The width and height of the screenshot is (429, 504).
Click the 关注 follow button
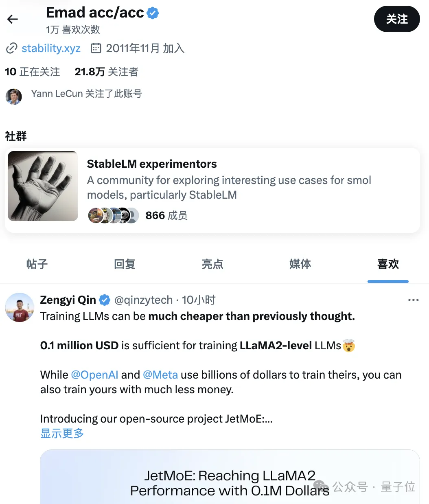tap(397, 19)
